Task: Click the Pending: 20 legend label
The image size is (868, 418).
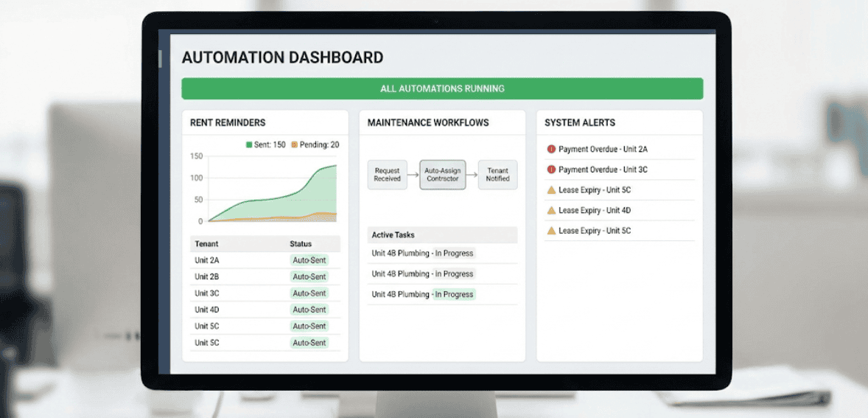Action: 319,145
